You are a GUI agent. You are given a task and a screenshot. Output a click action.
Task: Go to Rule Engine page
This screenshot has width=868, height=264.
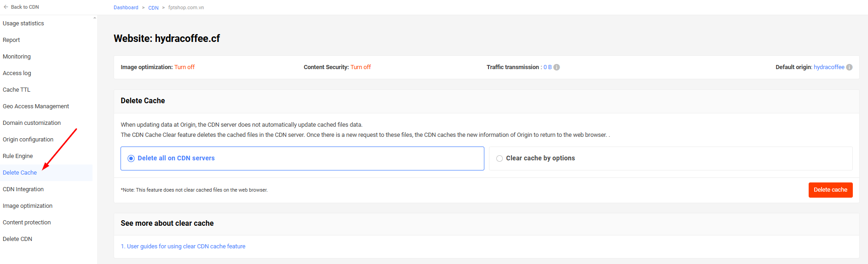click(18, 156)
